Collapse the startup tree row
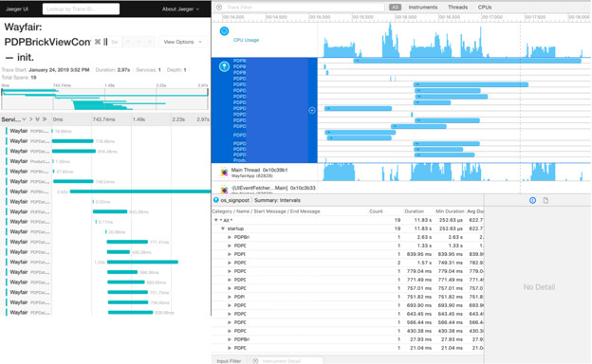This screenshot has height=364, width=592. (x=223, y=228)
